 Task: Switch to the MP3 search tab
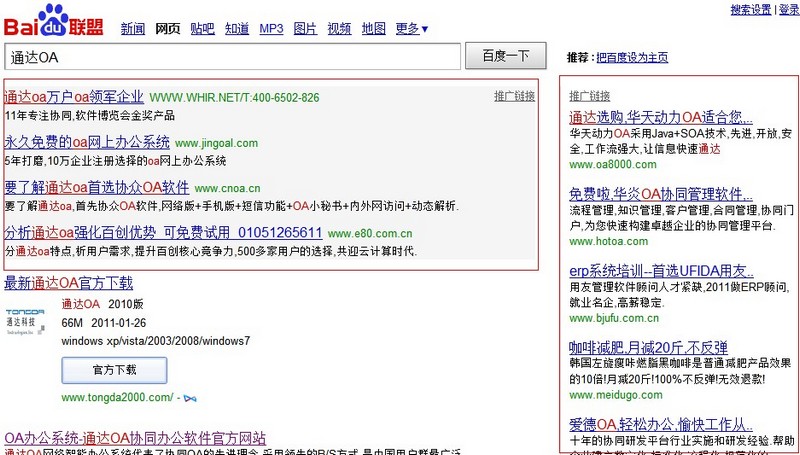271,29
